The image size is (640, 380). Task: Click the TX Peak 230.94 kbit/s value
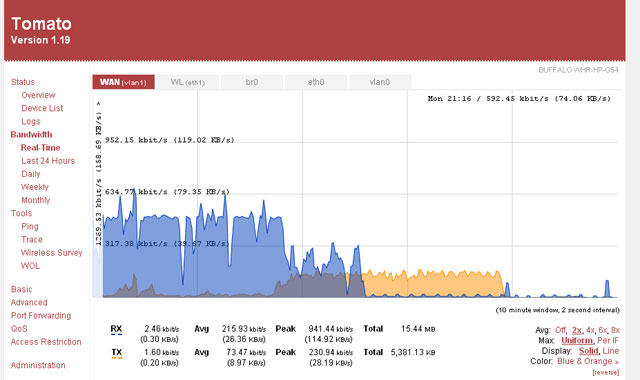331,352
